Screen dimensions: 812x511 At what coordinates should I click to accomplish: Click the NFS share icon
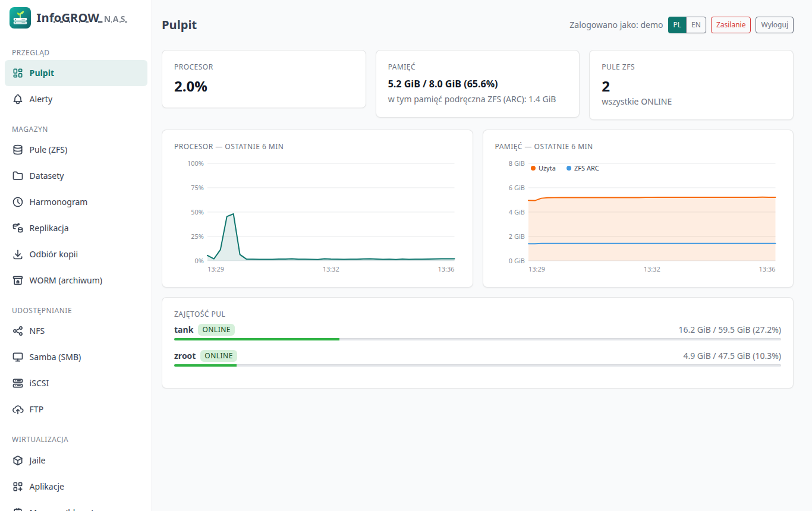18,331
